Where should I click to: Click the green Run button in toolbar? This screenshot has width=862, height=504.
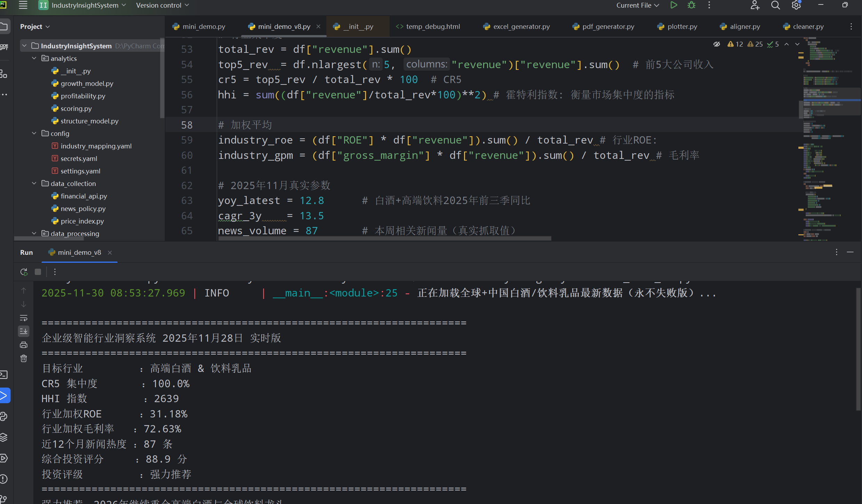(674, 5)
